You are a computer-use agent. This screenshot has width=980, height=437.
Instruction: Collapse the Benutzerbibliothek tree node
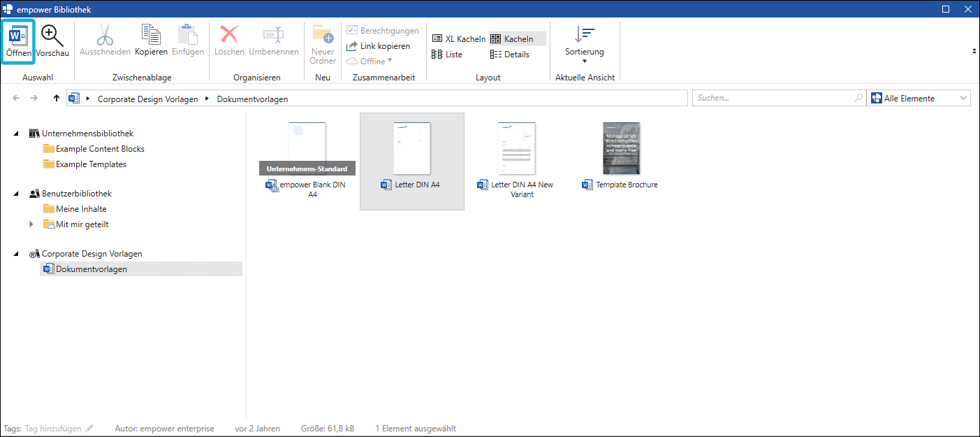point(16,194)
